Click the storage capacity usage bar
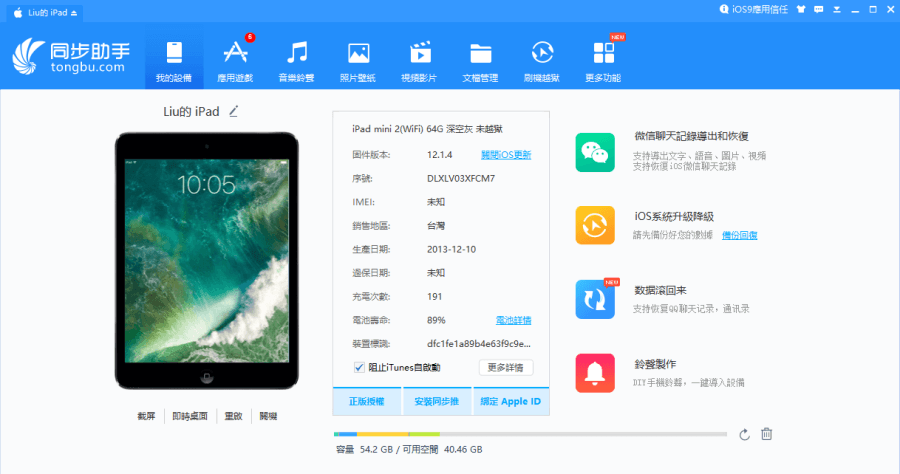The image size is (900, 474). [530, 434]
